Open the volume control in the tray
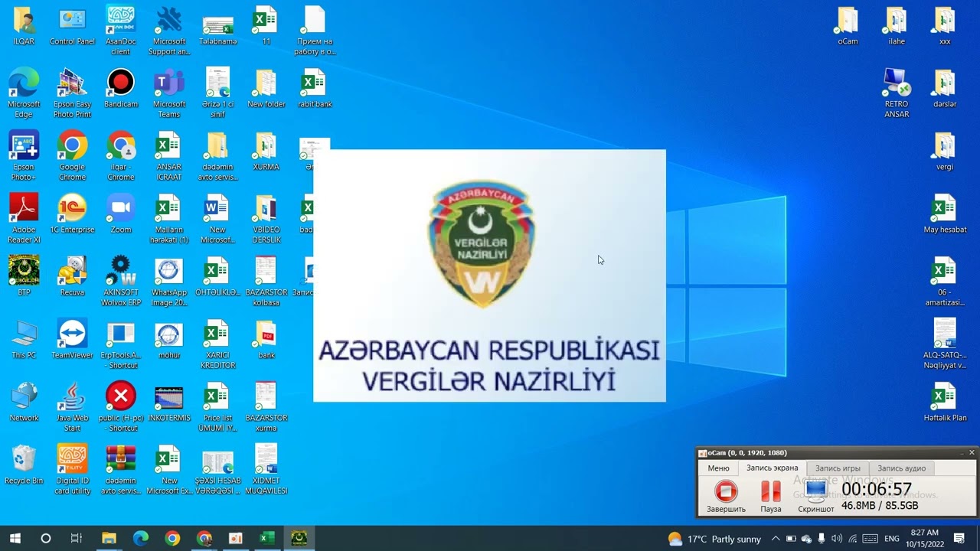Screen dimensions: 980x551 pos(836,539)
